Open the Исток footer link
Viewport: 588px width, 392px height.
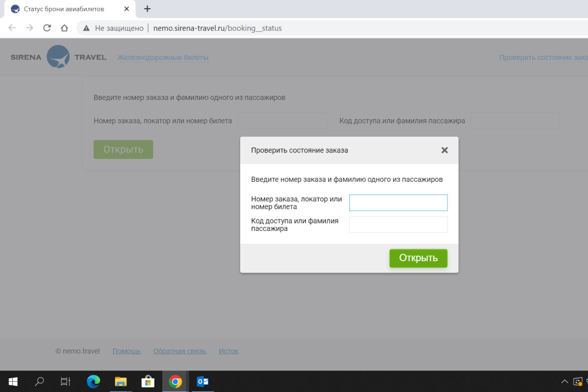point(228,351)
